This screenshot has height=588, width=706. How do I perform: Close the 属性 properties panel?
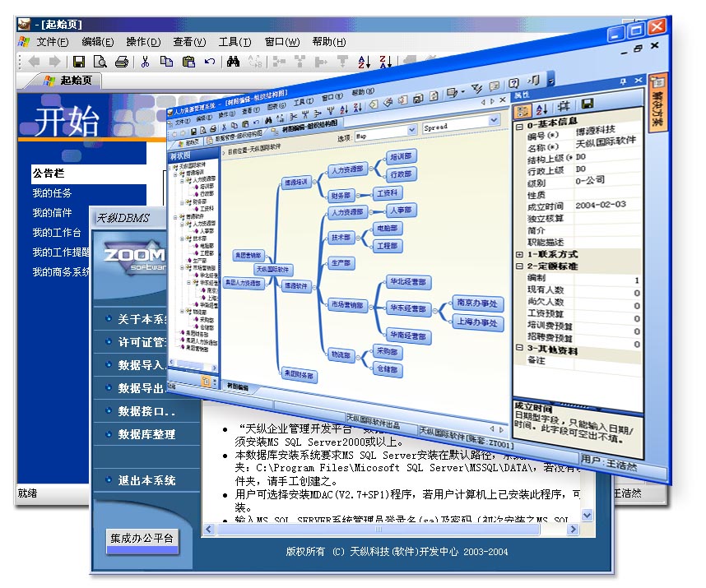639,80
